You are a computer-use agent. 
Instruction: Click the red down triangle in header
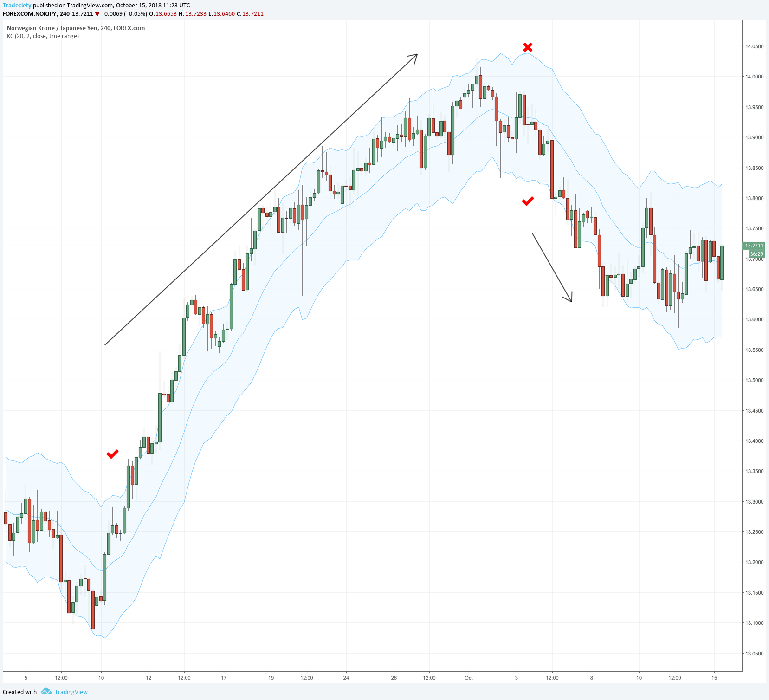(x=97, y=14)
